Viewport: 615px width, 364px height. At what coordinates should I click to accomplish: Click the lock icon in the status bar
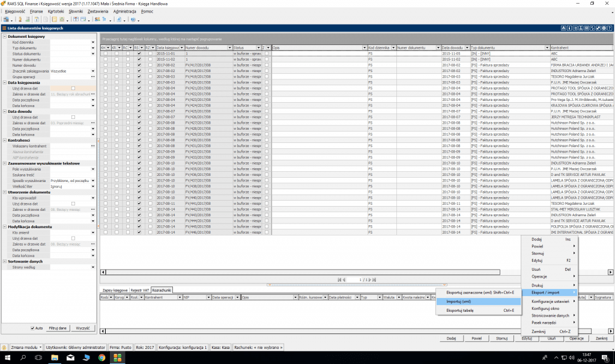coord(5,347)
